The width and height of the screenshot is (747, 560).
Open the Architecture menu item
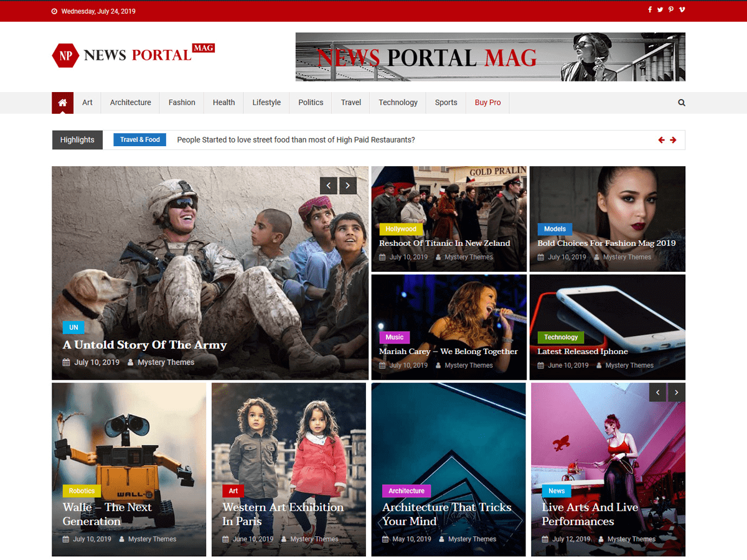(x=131, y=103)
